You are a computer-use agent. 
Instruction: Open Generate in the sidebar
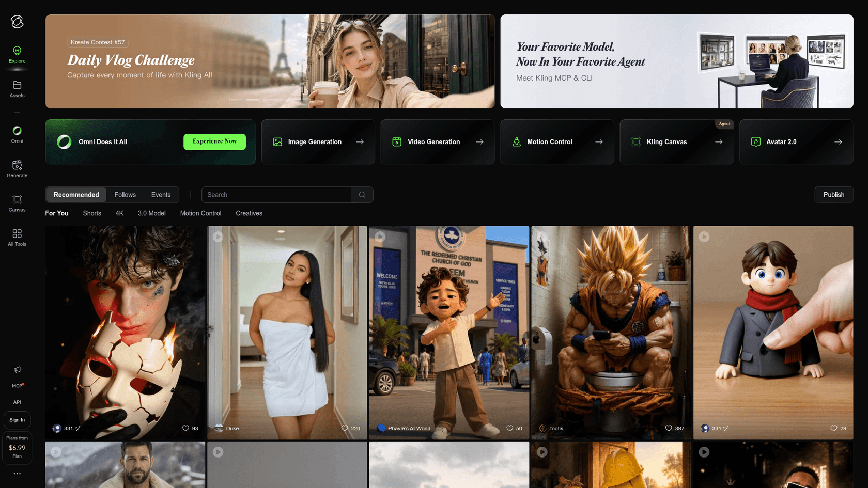(17, 169)
